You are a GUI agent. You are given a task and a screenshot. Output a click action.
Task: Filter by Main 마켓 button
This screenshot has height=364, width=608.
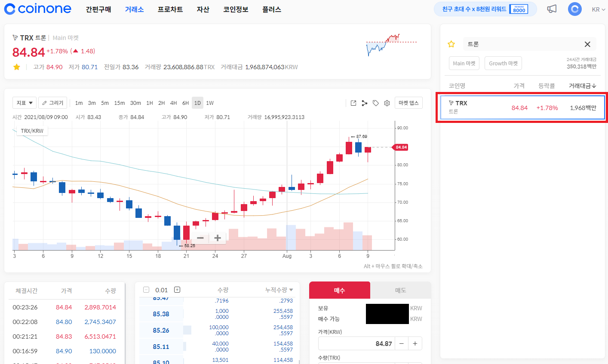pyautogui.click(x=464, y=63)
